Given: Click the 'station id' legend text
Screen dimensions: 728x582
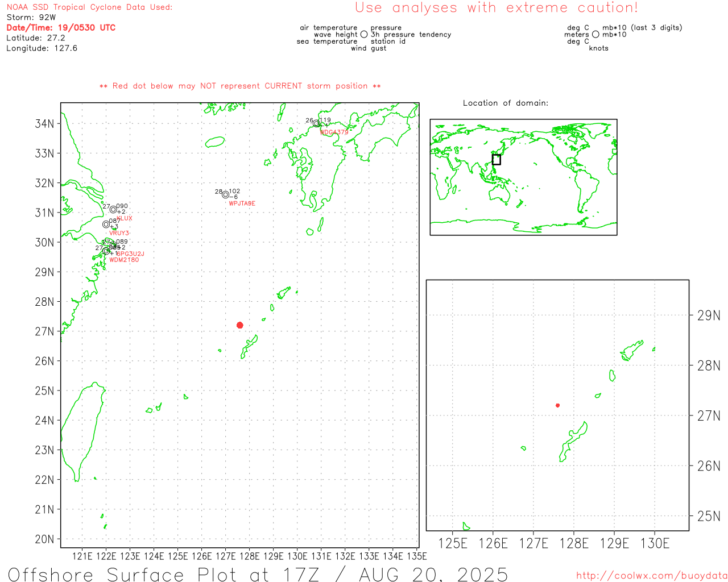Looking at the screenshot, I should point(388,41).
